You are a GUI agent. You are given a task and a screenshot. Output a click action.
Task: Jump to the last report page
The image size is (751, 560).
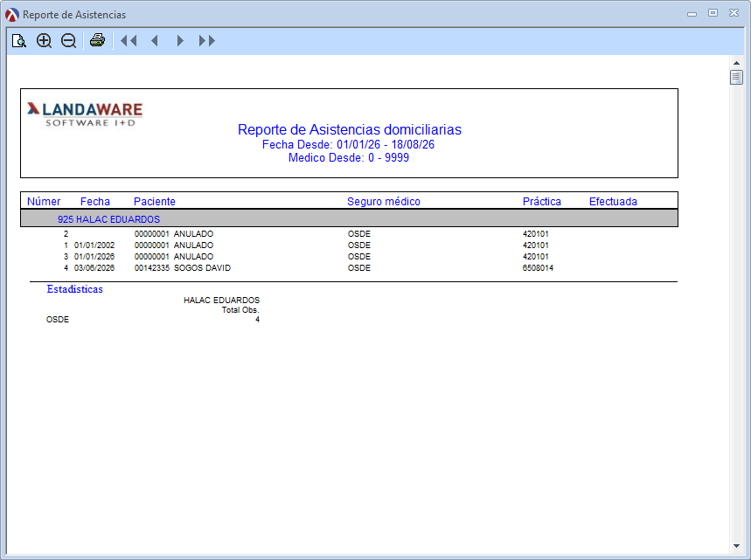point(207,41)
